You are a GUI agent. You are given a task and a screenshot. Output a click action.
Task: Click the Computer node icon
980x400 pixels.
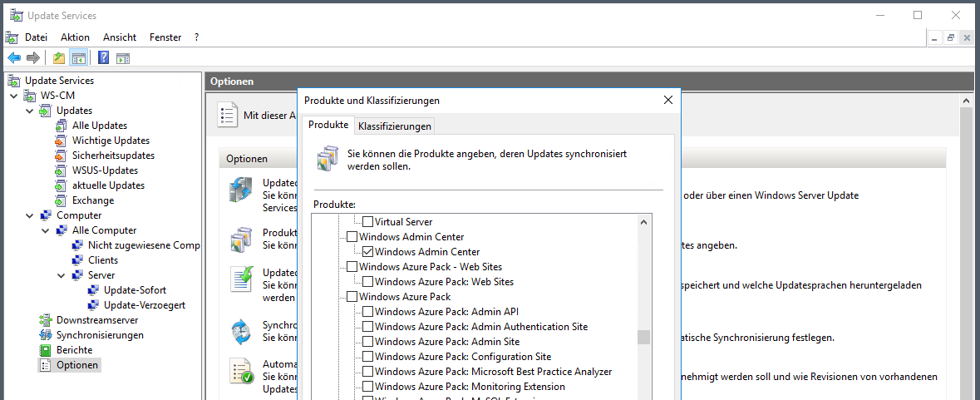coord(46,215)
